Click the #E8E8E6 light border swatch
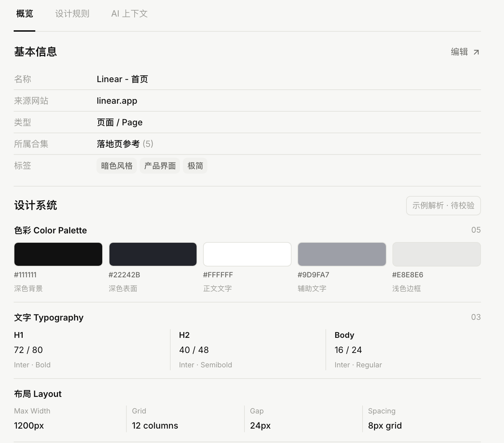This screenshot has height=443, width=504. click(437, 254)
